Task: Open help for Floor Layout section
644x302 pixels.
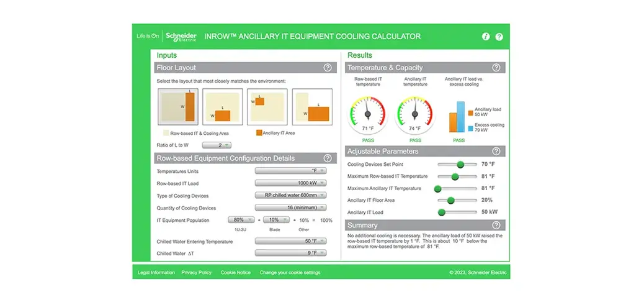Action: coord(328,68)
